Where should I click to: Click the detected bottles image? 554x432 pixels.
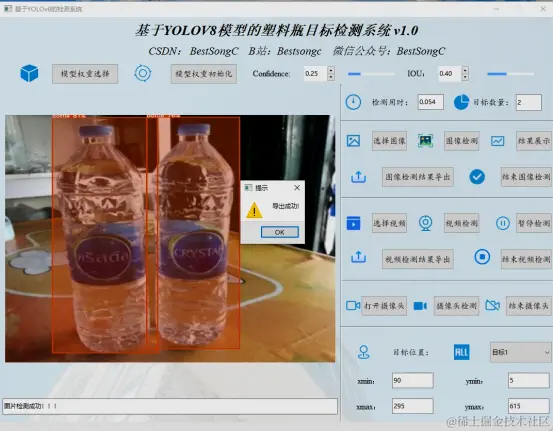coord(170,238)
